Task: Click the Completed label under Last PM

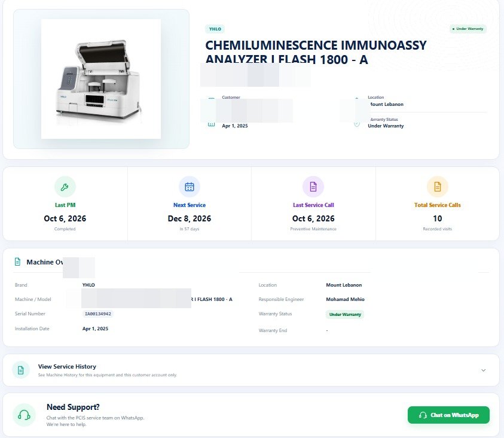Action: tap(65, 229)
